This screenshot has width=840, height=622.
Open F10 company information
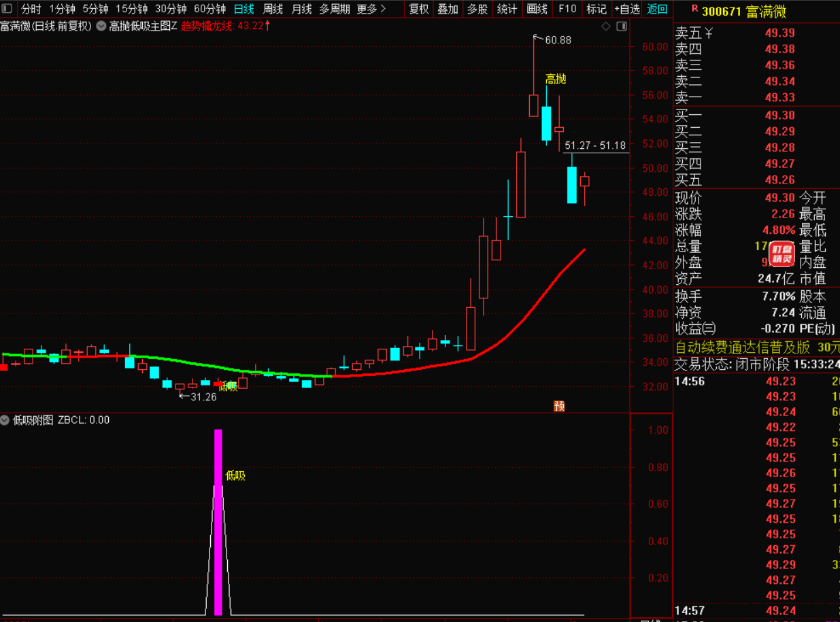pos(567,10)
